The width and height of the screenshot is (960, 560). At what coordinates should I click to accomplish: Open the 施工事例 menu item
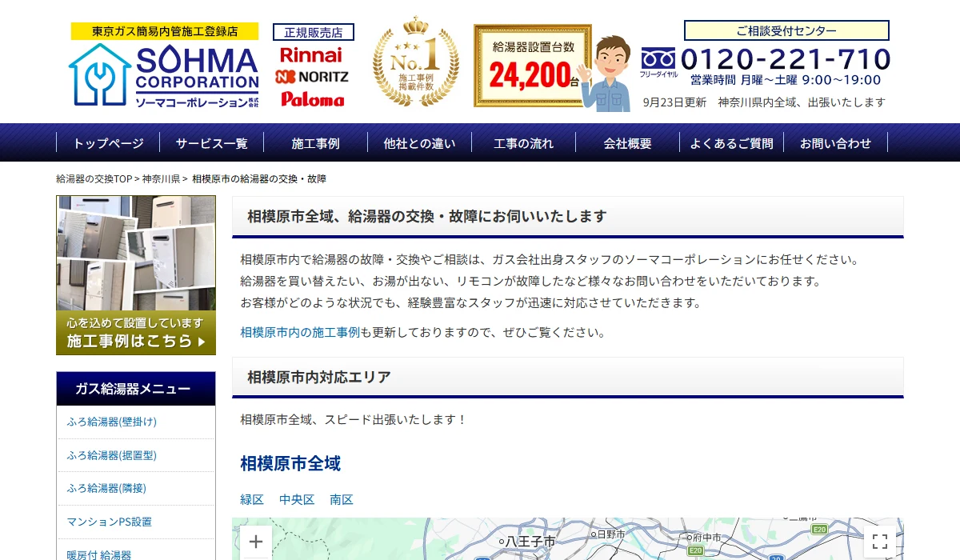316,143
